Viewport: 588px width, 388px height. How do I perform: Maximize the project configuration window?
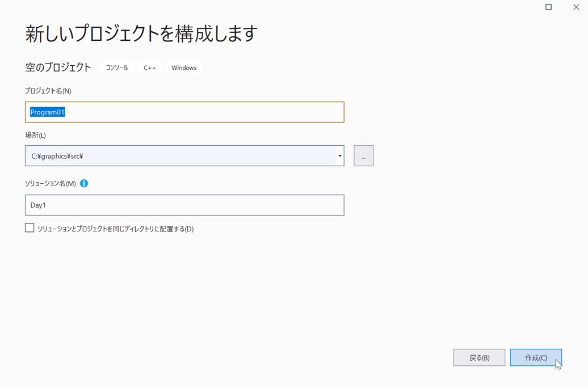[x=548, y=7]
